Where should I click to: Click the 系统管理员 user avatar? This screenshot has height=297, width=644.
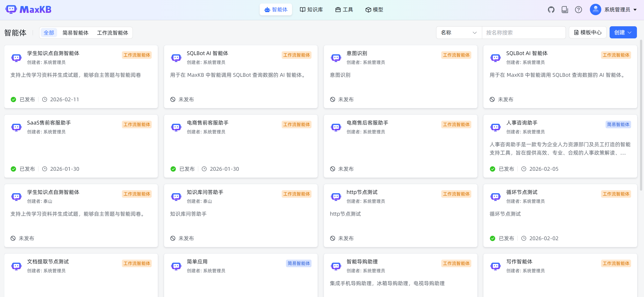pos(595,10)
